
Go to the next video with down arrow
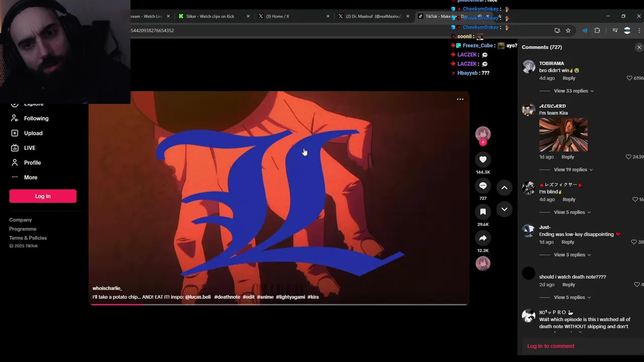(x=504, y=209)
